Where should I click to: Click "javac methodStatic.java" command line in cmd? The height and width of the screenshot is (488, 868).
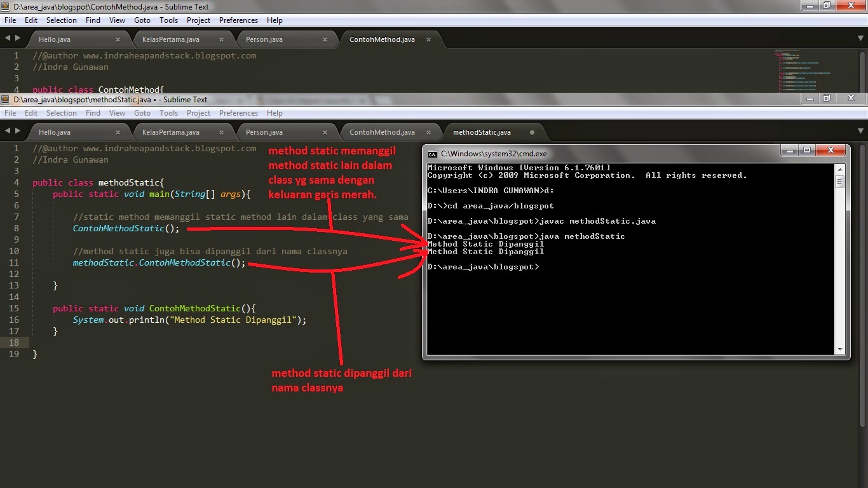coord(541,221)
